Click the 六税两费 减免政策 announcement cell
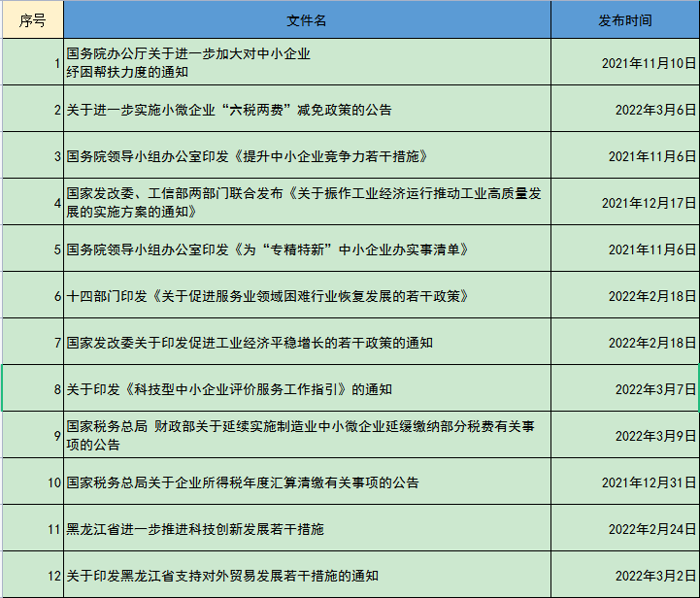700x598 pixels. click(307, 110)
